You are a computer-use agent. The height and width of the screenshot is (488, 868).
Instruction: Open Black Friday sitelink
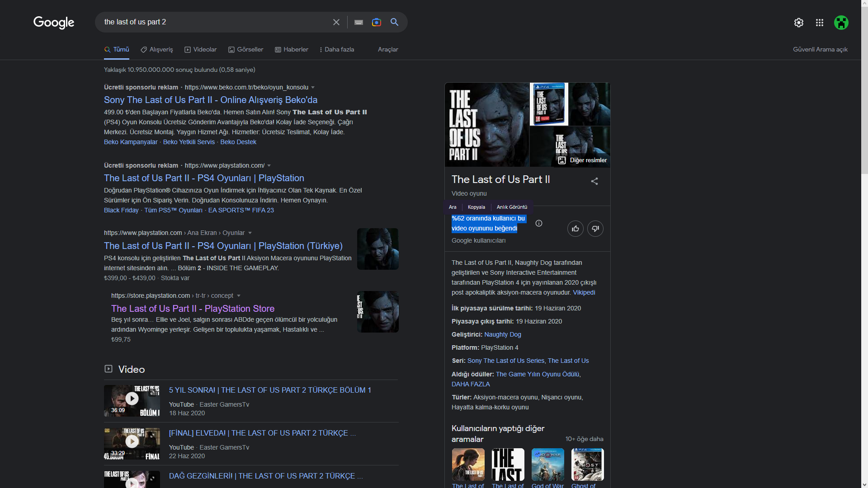(x=121, y=210)
